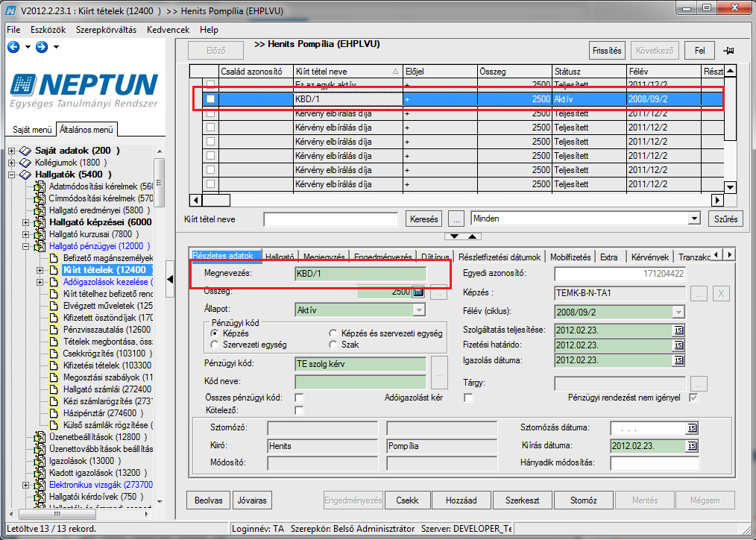
Task: Open calendar for Fizetési határidő date
Action: tap(678, 345)
